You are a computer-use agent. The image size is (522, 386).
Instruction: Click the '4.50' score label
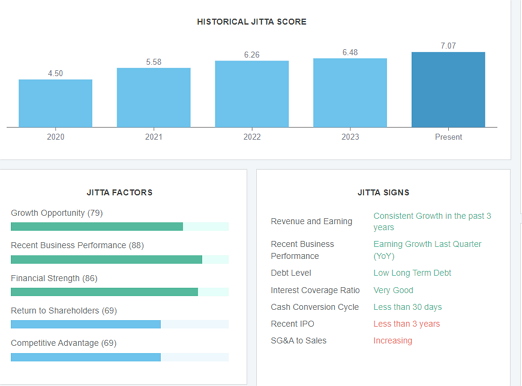click(55, 73)
